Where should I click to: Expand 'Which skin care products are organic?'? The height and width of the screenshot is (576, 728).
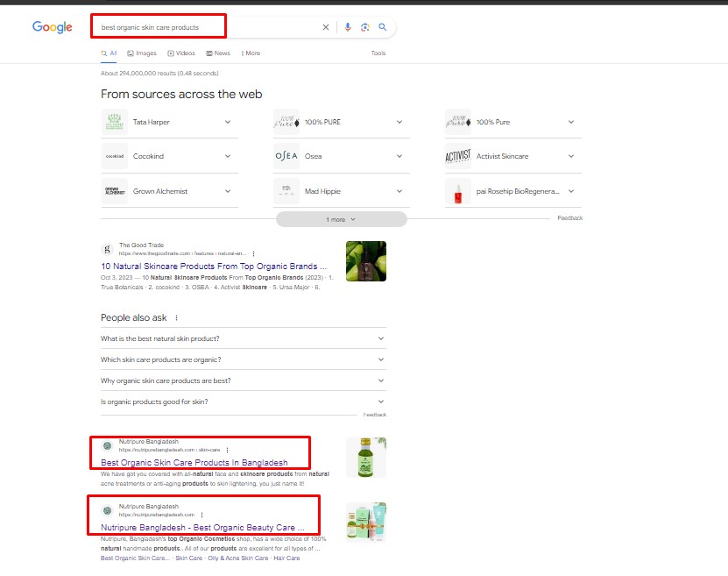(x=244, y=359)
